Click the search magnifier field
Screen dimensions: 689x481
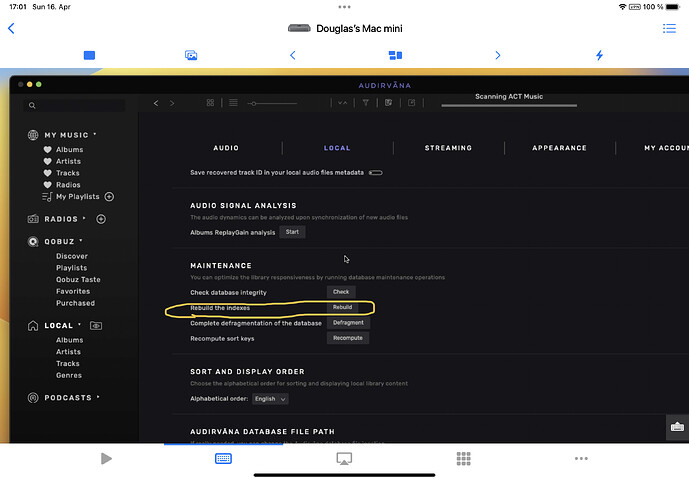click(75, 105)
